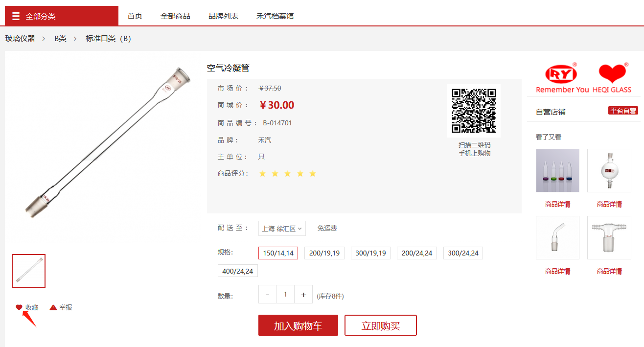Select the 150/14,14 specification option
The image size is (644, 347).
click(x=278, y=253)
